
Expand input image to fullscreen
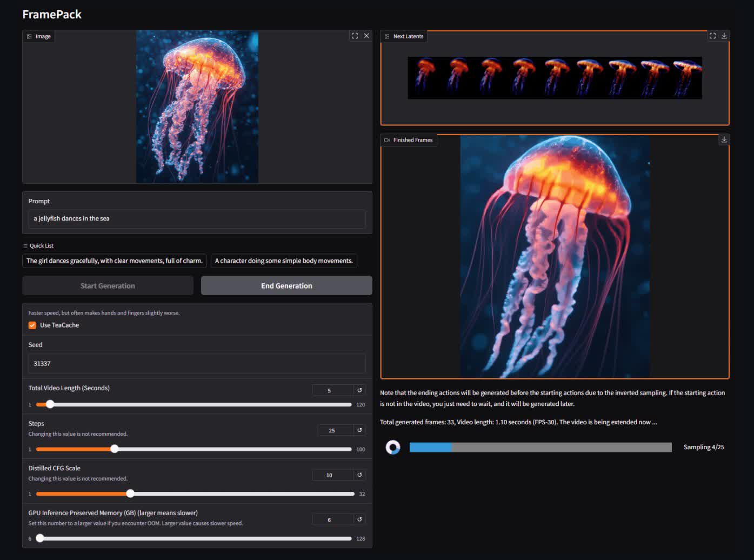coord(355,36)
